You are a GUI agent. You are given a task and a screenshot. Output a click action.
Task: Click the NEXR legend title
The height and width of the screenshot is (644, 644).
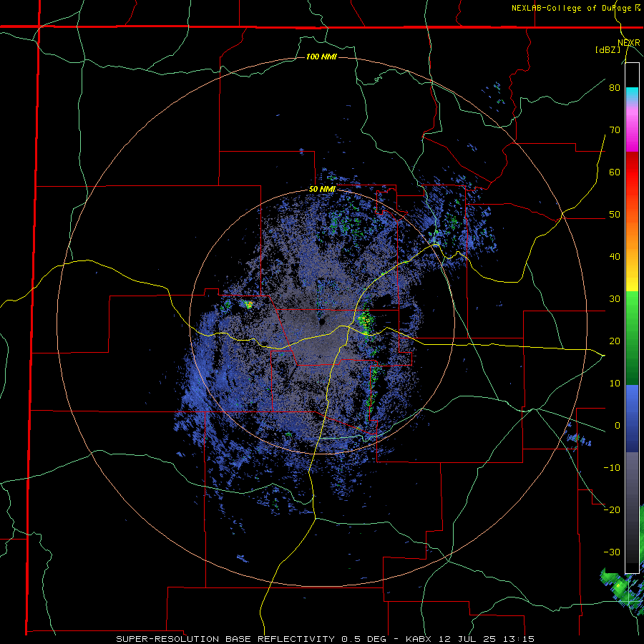tap(629, 43)
